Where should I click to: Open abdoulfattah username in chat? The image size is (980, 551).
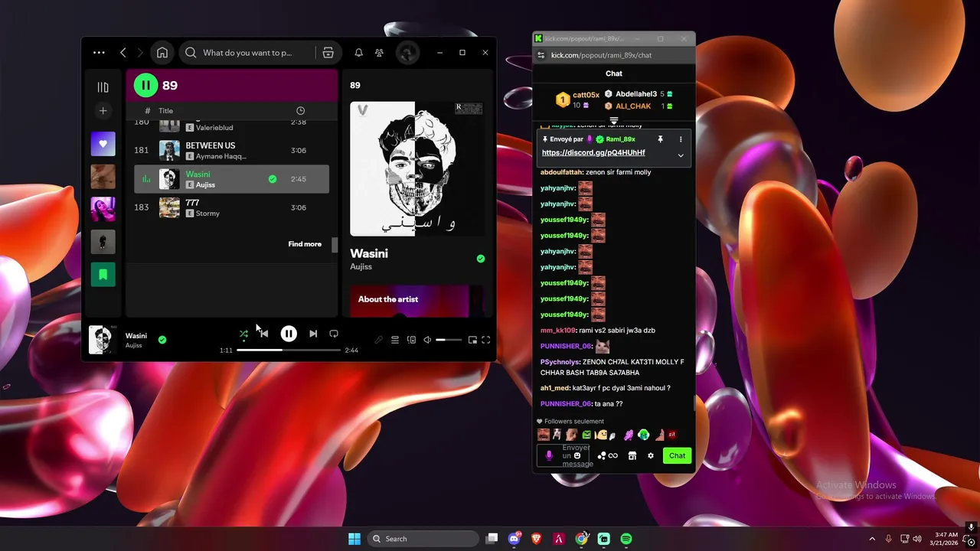[561, 172]
